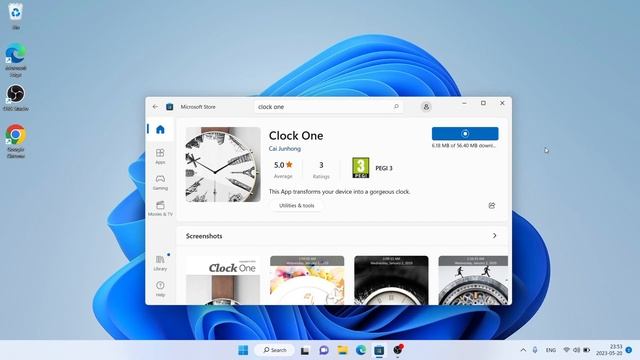This screenshot has width=640, height=360.
Task: Click the Clock One app icon image
Action: (223, 164)
